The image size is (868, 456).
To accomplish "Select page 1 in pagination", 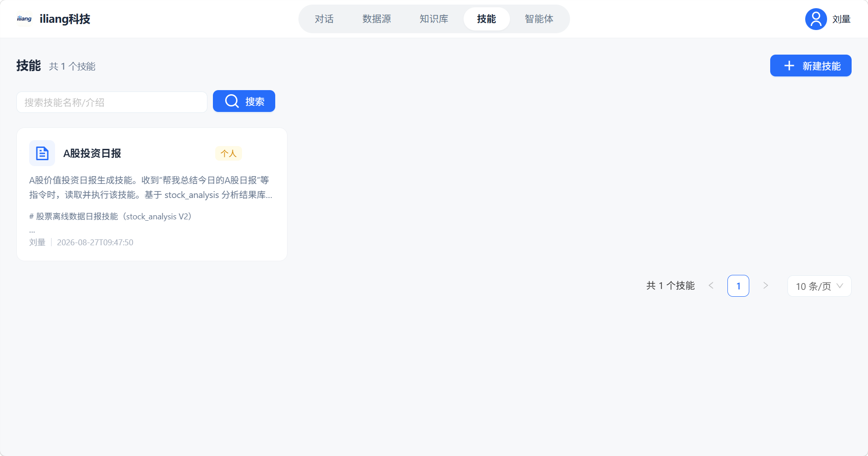I will coord(738,286).
